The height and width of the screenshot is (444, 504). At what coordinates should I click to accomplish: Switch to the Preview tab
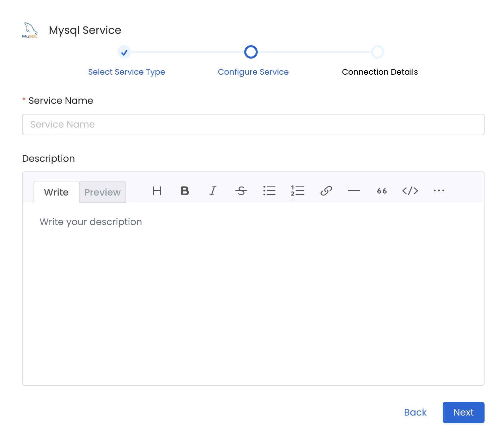coord(102,192)
